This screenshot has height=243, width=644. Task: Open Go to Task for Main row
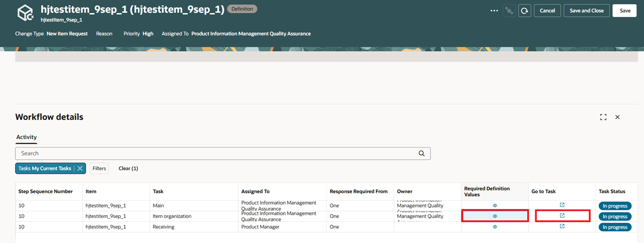562,205
